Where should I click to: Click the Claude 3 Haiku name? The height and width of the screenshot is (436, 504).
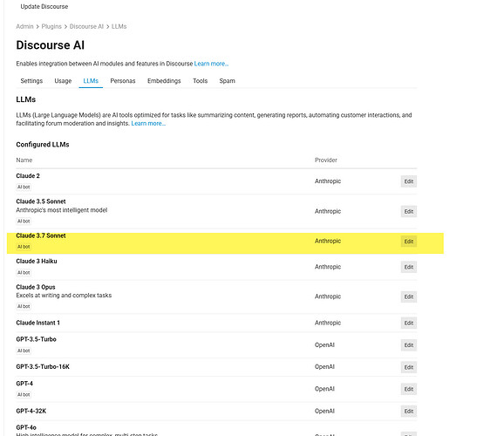(37, 261)
